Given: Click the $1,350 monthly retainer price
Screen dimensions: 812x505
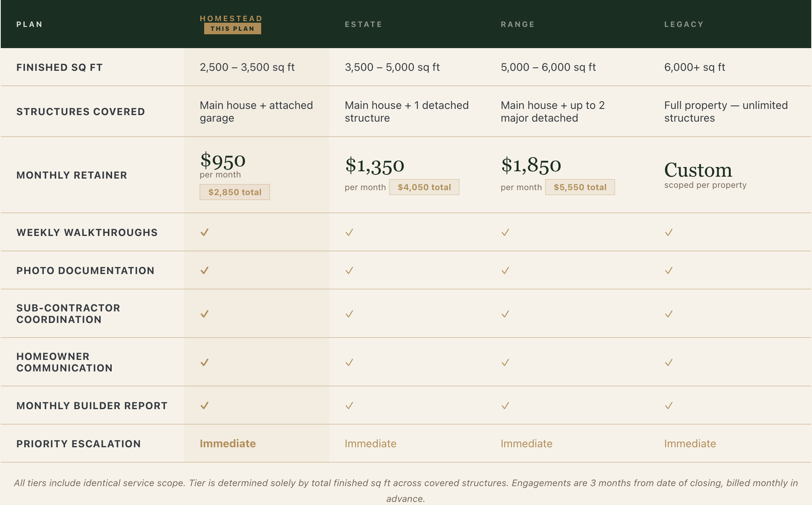Looking at the screenshot, I should click(374, 166).
